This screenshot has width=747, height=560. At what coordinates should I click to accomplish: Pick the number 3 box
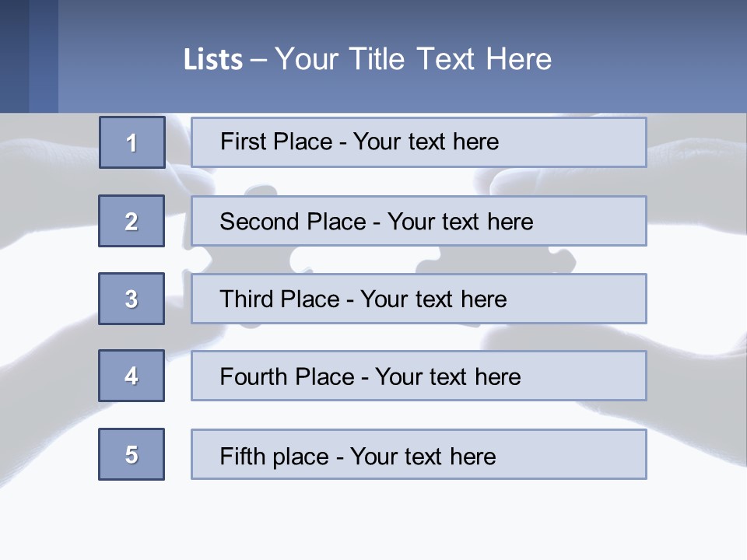132,299
